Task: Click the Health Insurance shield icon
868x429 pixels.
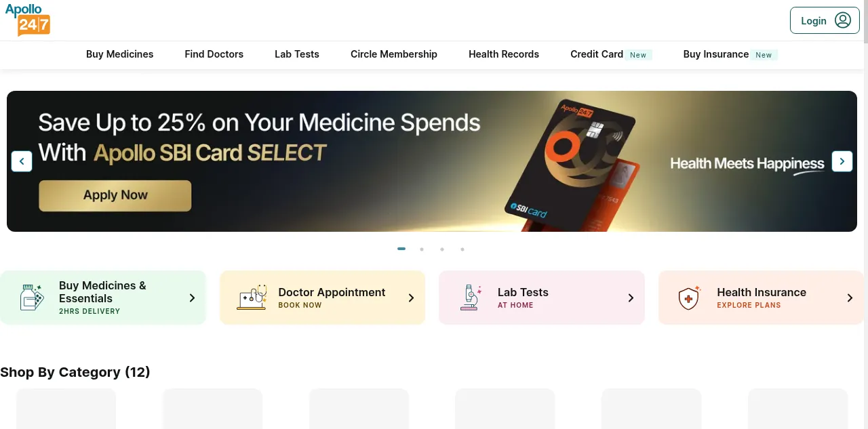Action: point(690,298)
